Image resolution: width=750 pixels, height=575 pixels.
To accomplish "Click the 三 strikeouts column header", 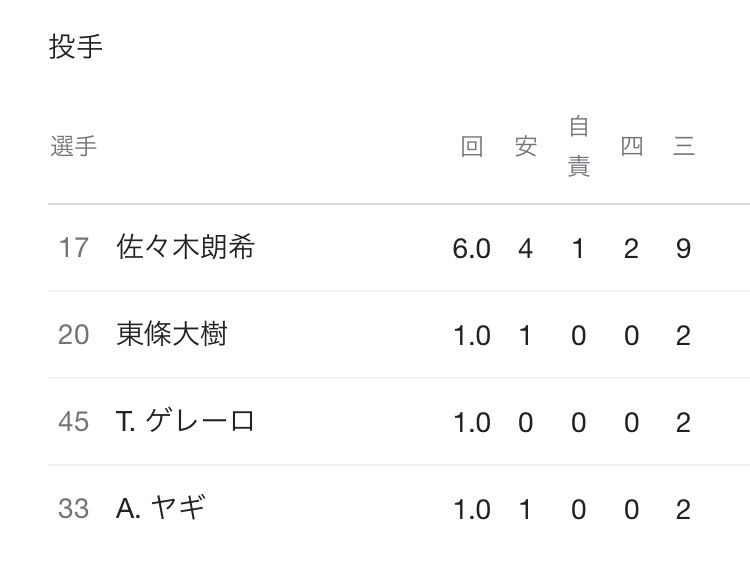I will [x=684, y=147].
